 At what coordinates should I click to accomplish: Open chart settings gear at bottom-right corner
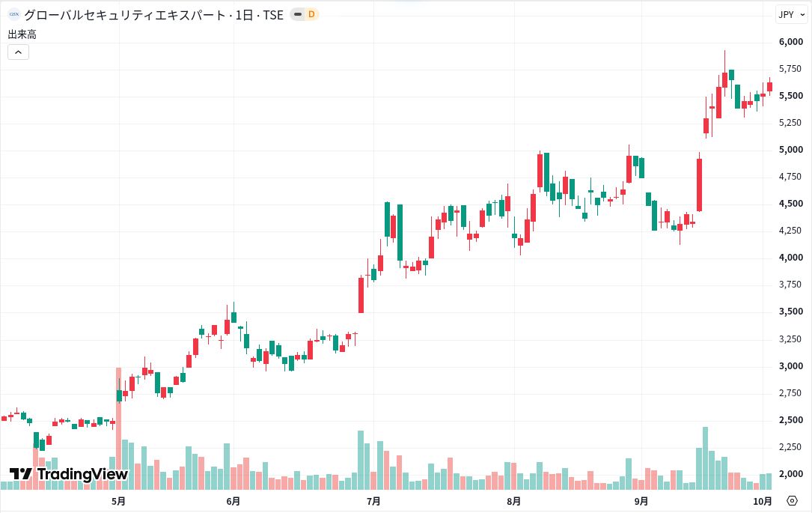(792, 500)
